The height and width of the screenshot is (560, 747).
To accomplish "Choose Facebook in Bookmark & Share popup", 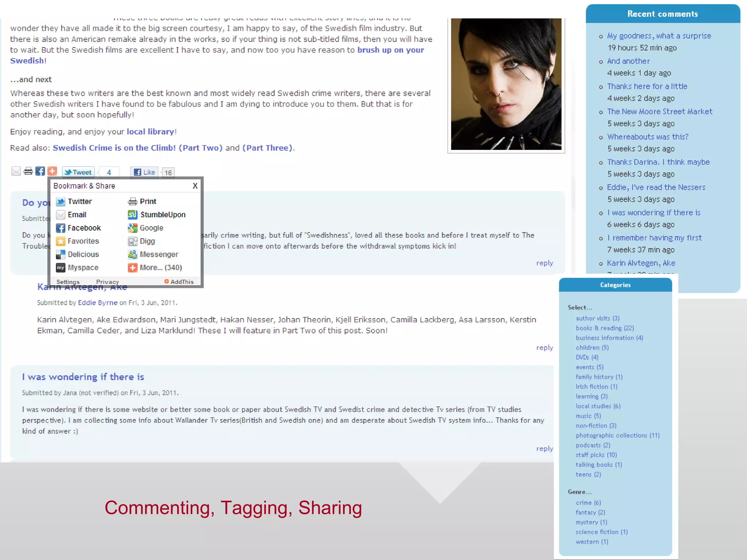I will [x=78, y=228].
